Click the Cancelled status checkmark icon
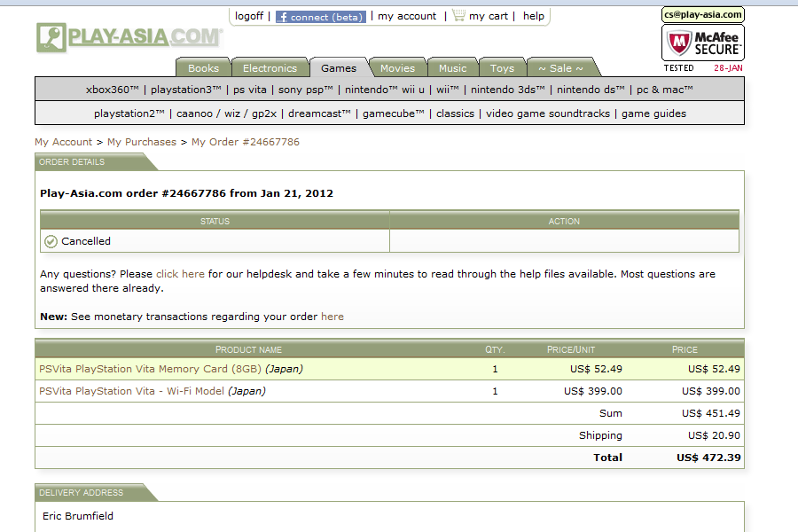 tap(51, 241)
